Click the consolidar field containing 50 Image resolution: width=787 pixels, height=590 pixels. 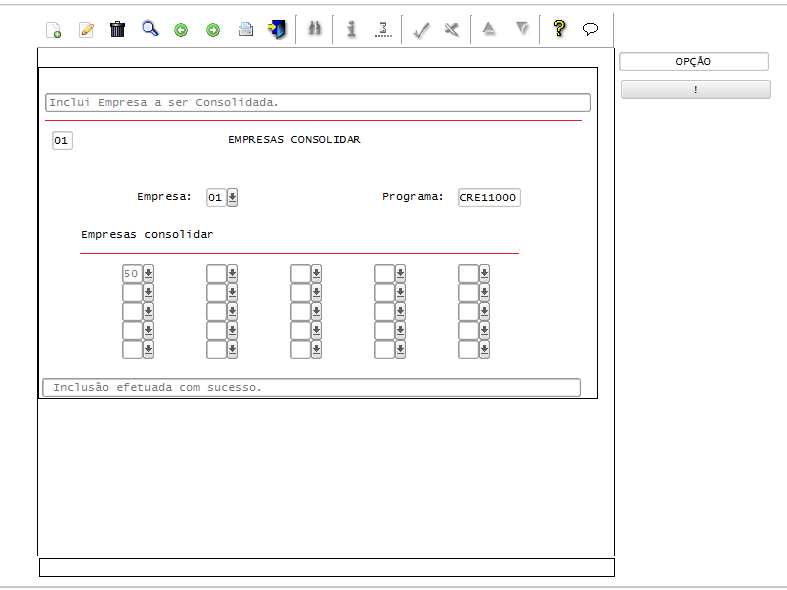[x=133, y=273]
